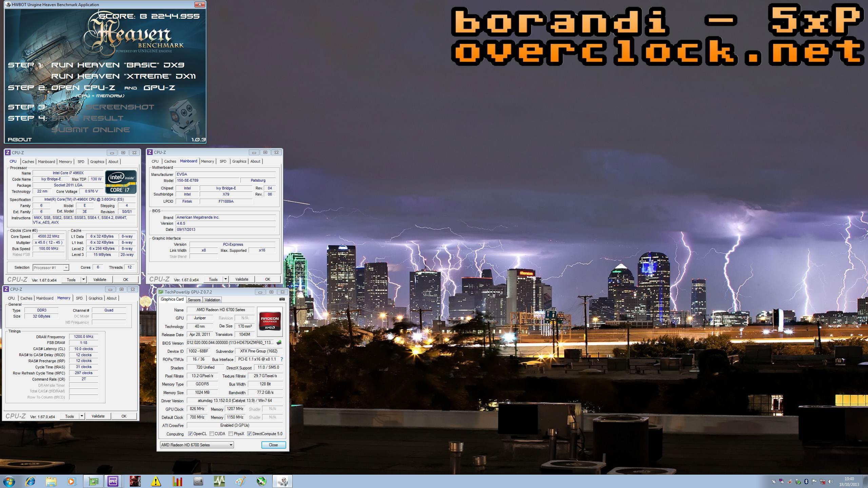Screen dimensions: 868x488
Task: Click the network status tray icon
Action: point(823,482)
